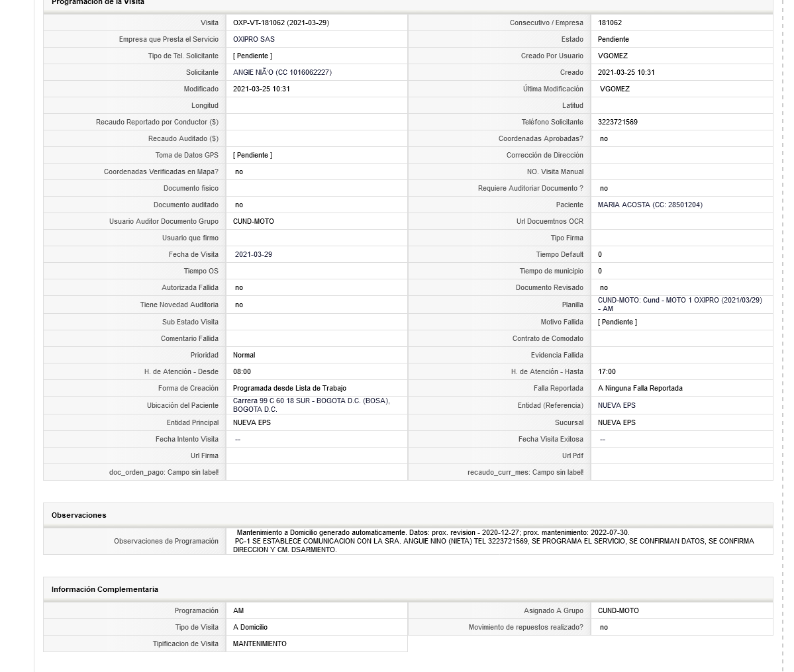Viewport: 794px width, 672px height.
Task: Click Creado date 2021-03-25 10:31
Action: pyautogui.click(x=626, y=72)
